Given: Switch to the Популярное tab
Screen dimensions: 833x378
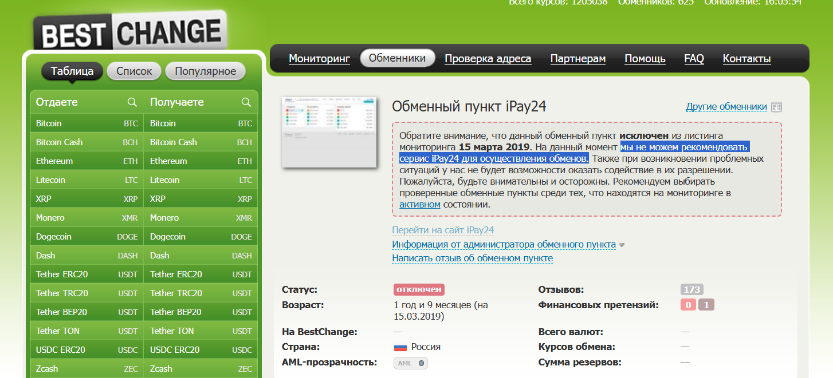Looking at the screenshot, I should click(205, 71).
